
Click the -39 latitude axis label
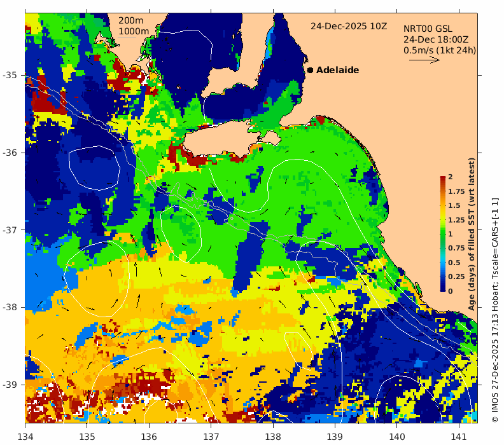10,385
